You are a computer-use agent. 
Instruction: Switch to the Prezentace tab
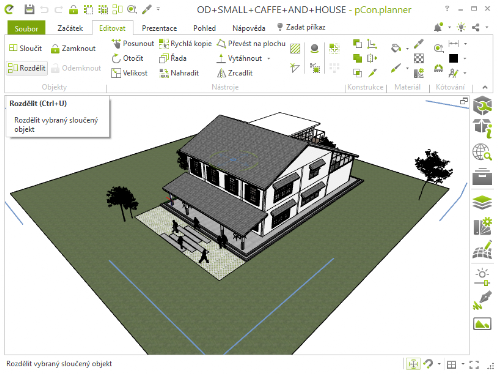tap(159, 28)
